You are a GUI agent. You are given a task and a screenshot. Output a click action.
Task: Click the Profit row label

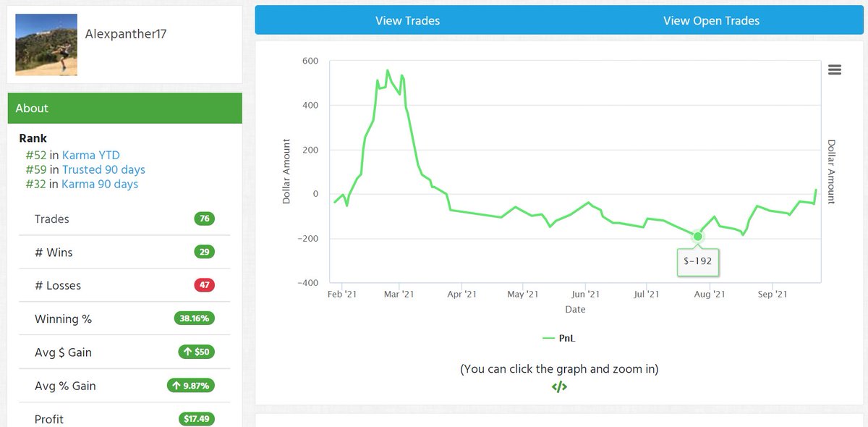(x=49, y=418)
